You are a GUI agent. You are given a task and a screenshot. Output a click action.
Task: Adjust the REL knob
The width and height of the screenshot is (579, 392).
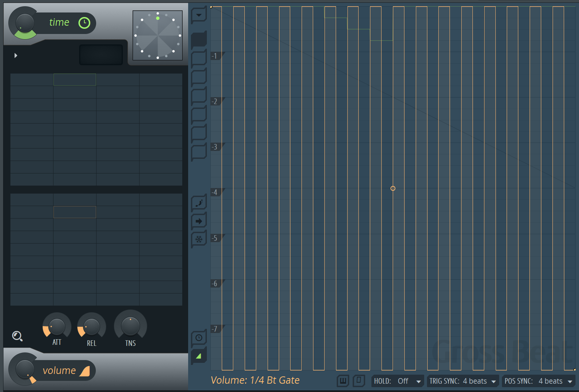click(x=92, y=327)
